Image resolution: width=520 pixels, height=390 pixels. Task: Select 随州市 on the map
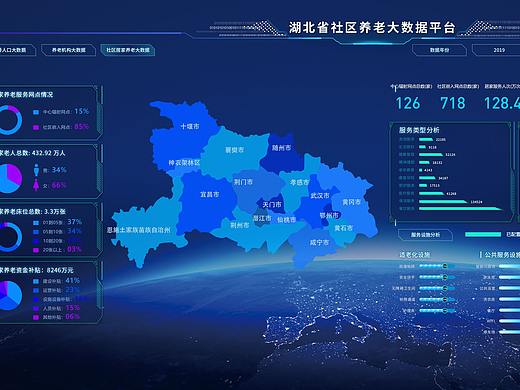click(281, 148)
